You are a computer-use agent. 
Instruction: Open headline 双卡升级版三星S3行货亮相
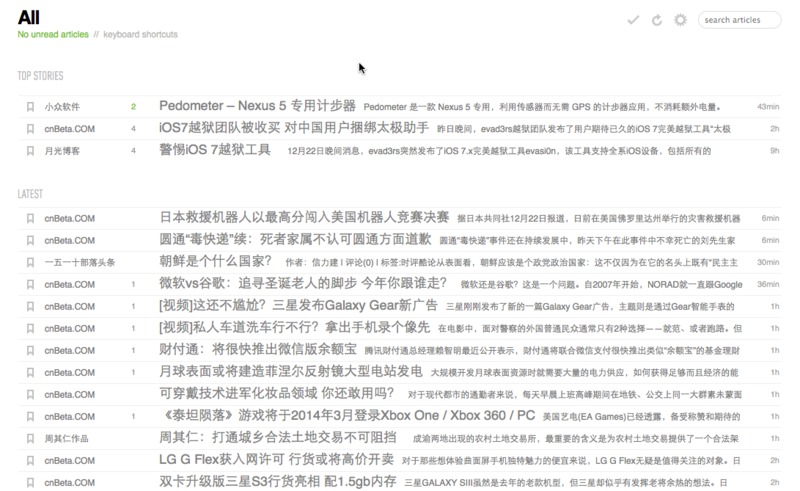[278, 481]
